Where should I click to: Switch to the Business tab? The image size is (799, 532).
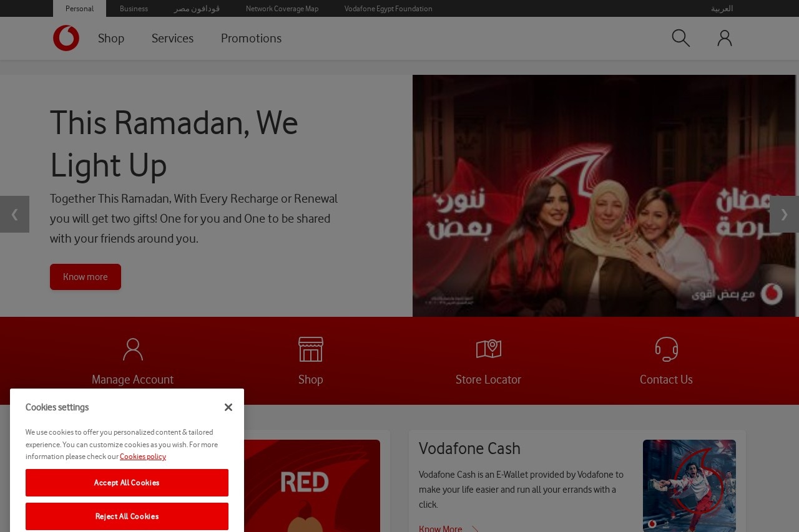tap(134, 9)
